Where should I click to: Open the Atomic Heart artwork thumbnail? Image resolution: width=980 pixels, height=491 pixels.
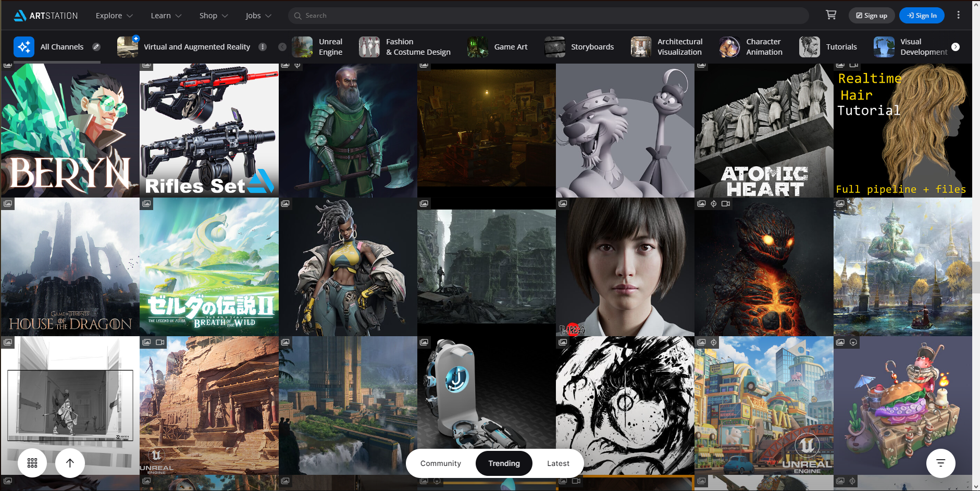[x=764, y=130]
